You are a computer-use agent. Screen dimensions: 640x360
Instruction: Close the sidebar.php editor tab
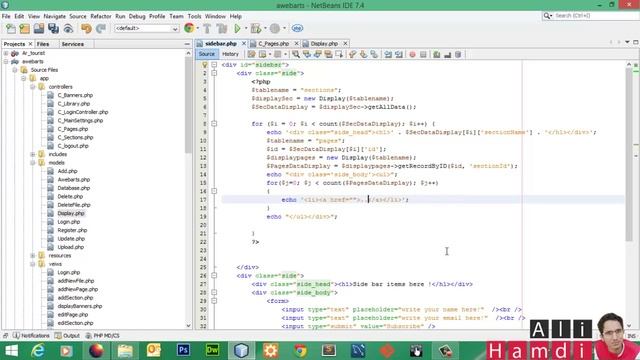pos(244,44)
